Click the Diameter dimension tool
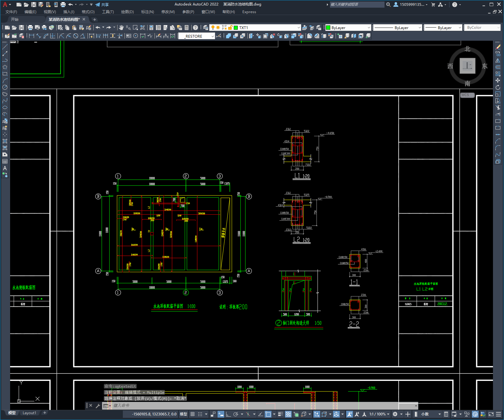This screenshot has height=420, width=504. [x=76, y=36]
